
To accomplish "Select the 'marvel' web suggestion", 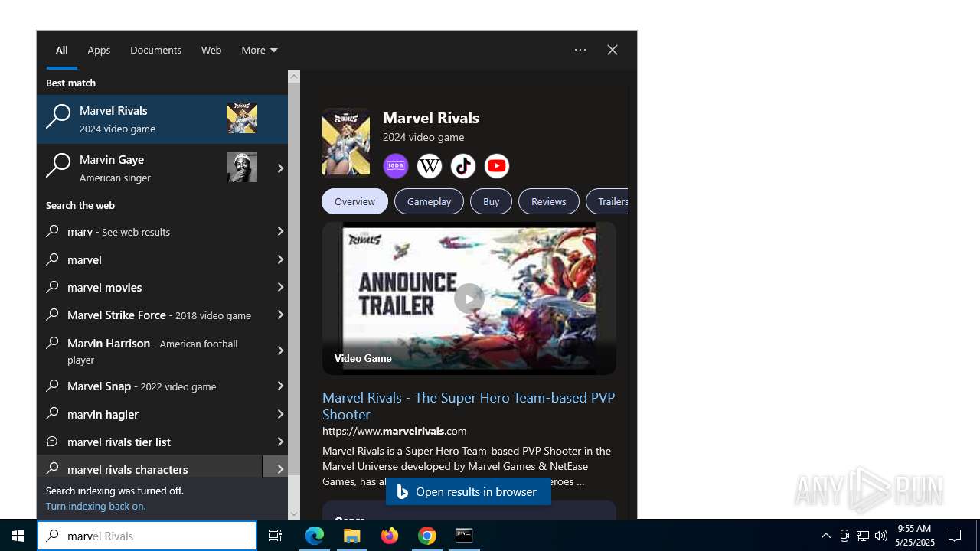I will 149,259.
